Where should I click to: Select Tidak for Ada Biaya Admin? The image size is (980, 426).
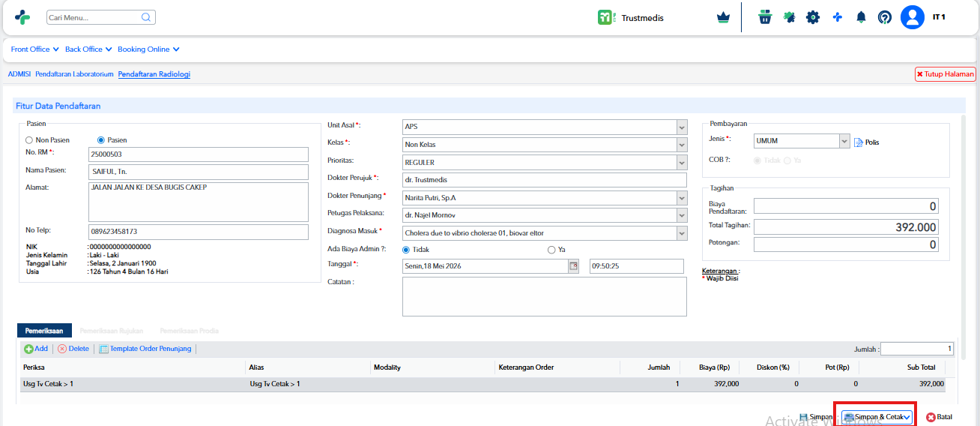tap(407, 250)
